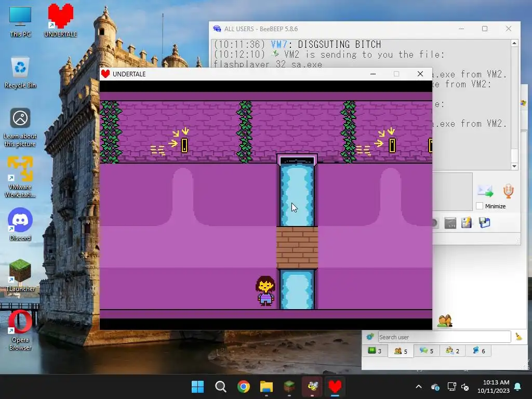
Task: Open the notification bell in the taskbar
Action: tap(518, 387)
